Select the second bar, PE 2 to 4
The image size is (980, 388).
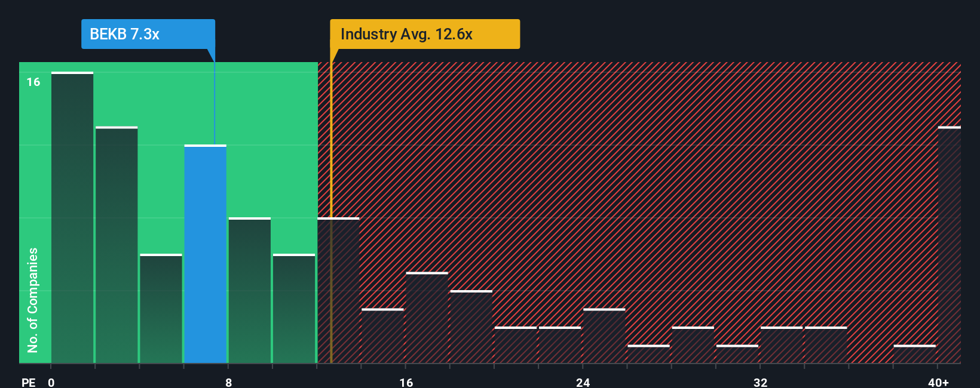[117, 245]
